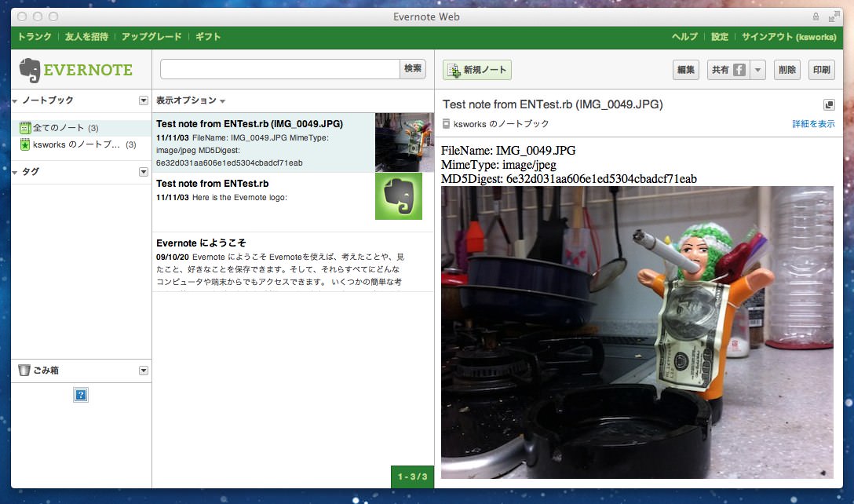
Task: Collapse the タグ section triangle
Action: click(15, 172)
